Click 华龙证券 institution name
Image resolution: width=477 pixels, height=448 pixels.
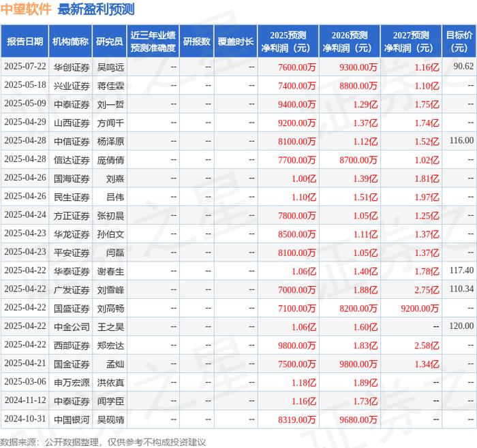click(72, 234)
